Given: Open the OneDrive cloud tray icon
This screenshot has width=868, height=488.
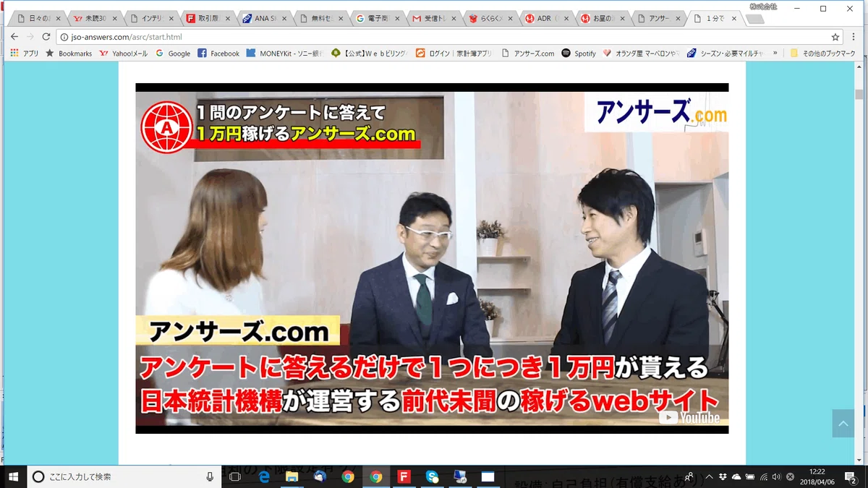Looking at the screenshot, I should [736, 476].
